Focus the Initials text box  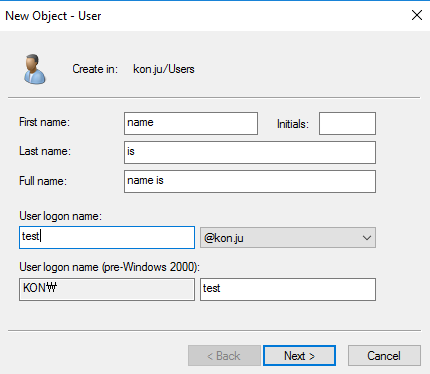tap(347, 123)
